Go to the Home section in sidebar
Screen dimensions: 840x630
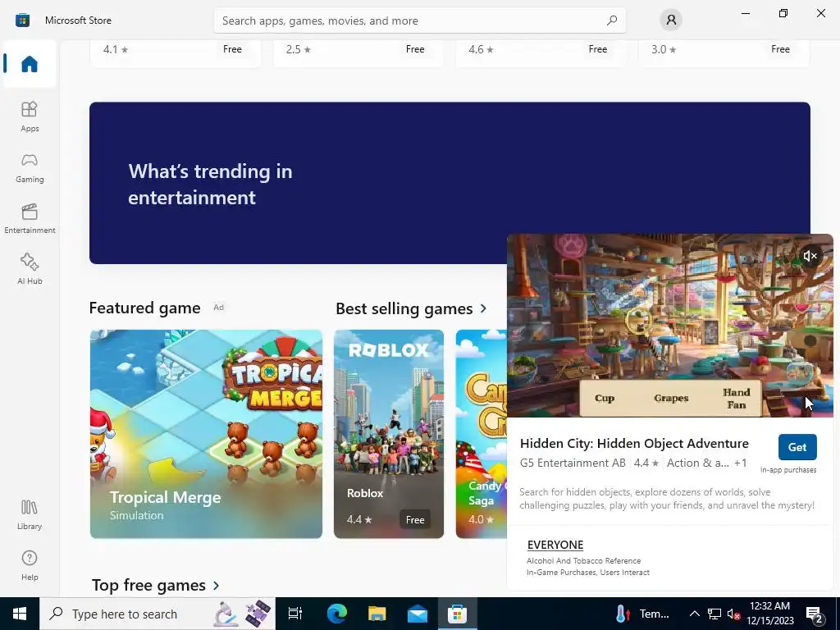pos(30,64)
